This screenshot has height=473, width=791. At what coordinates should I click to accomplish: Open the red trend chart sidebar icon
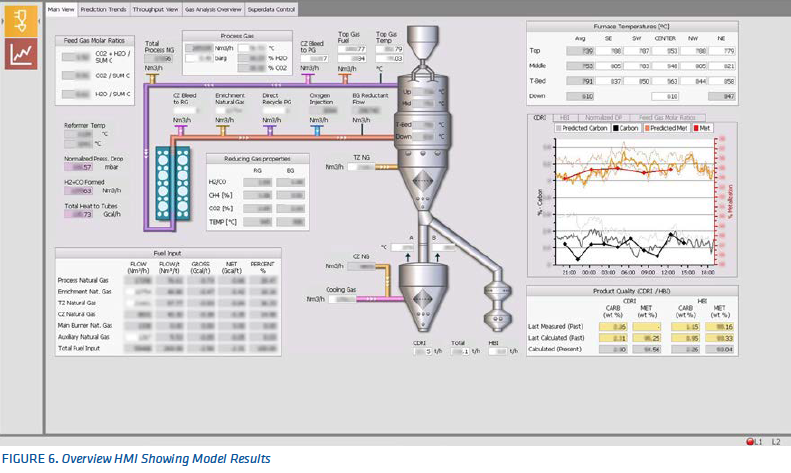click(21, 53)
